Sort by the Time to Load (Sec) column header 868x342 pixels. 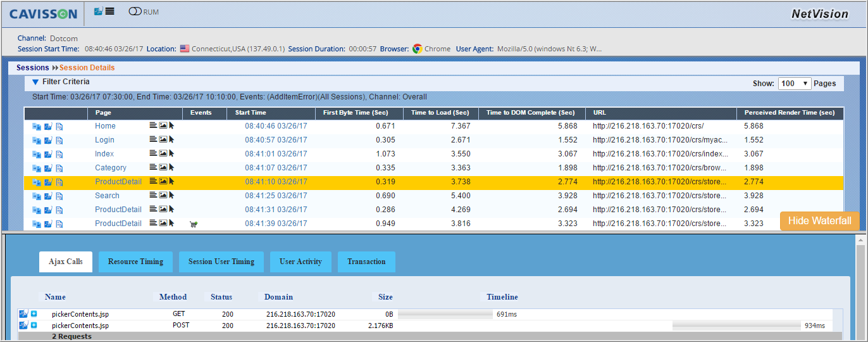tap(441, 113)
